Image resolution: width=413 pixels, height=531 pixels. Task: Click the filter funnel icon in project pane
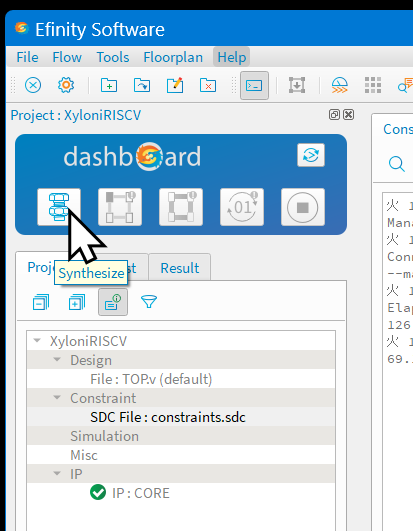(x=149, y=301)
